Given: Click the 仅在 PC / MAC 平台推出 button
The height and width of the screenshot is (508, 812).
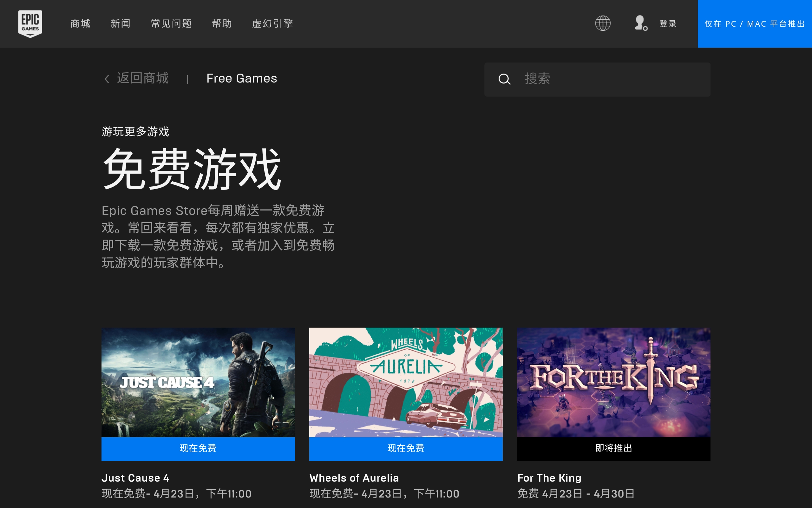Looking at the screenshot, I should pyautogui.click(x=755, y=24).
